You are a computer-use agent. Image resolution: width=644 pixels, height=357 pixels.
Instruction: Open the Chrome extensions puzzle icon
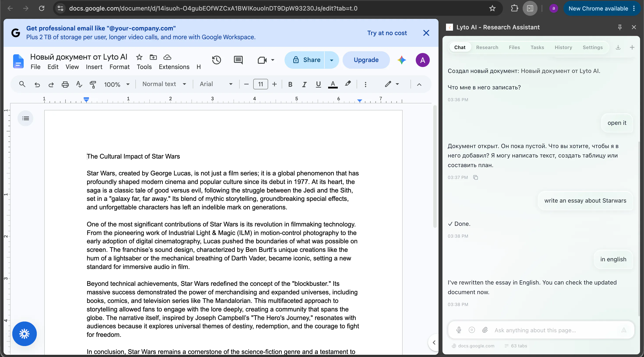point(514,8)
